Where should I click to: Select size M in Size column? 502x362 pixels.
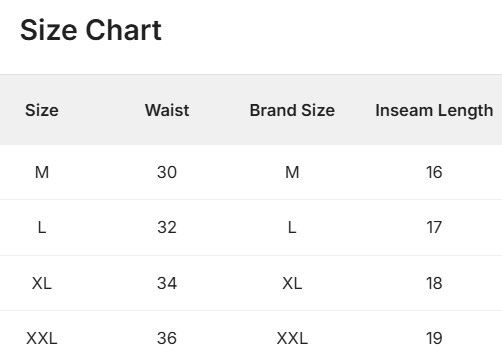click(x=42, y=172)
